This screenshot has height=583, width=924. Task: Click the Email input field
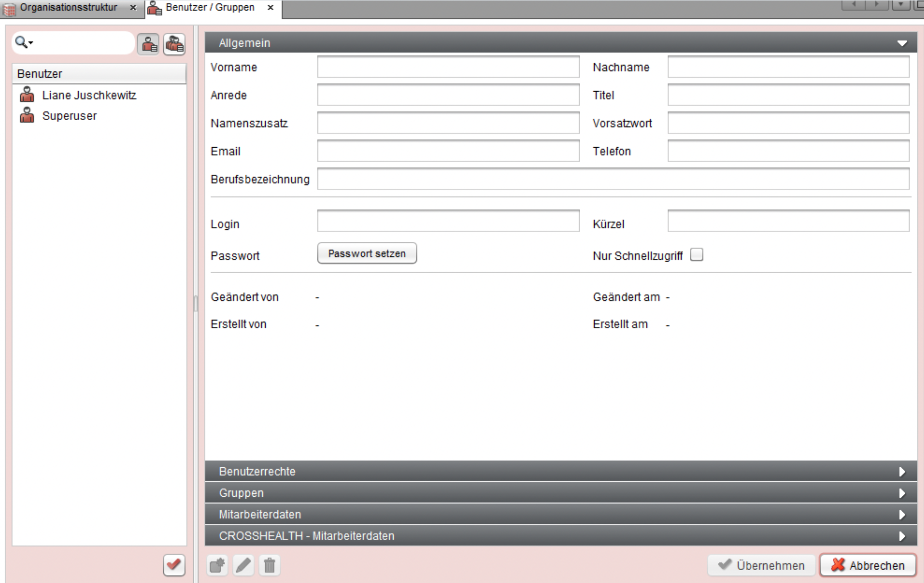pos(448,151)
